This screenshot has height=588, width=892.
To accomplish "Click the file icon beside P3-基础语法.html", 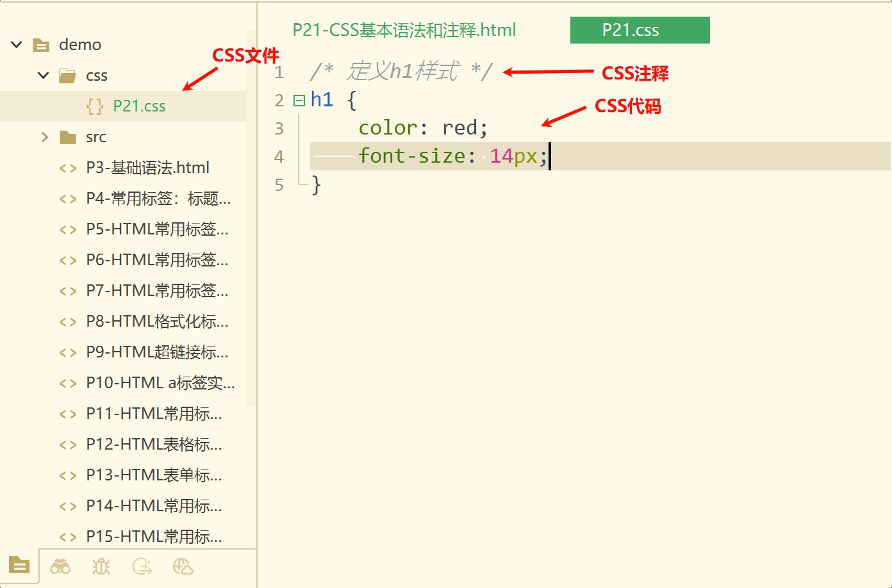I will click(x=67, y=168).
